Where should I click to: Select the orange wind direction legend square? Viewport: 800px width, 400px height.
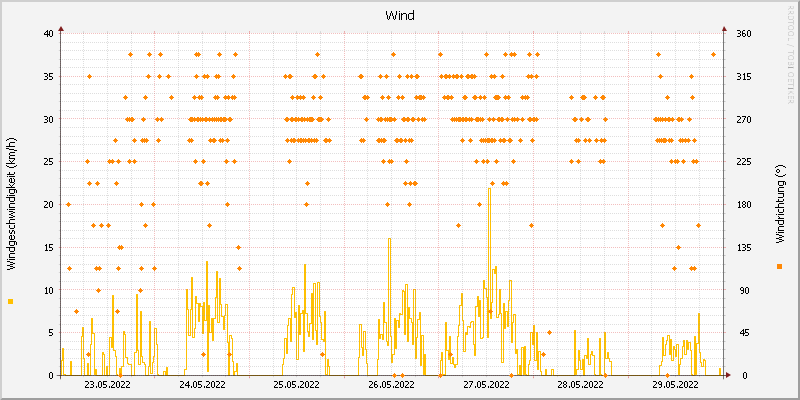point(779,266)
